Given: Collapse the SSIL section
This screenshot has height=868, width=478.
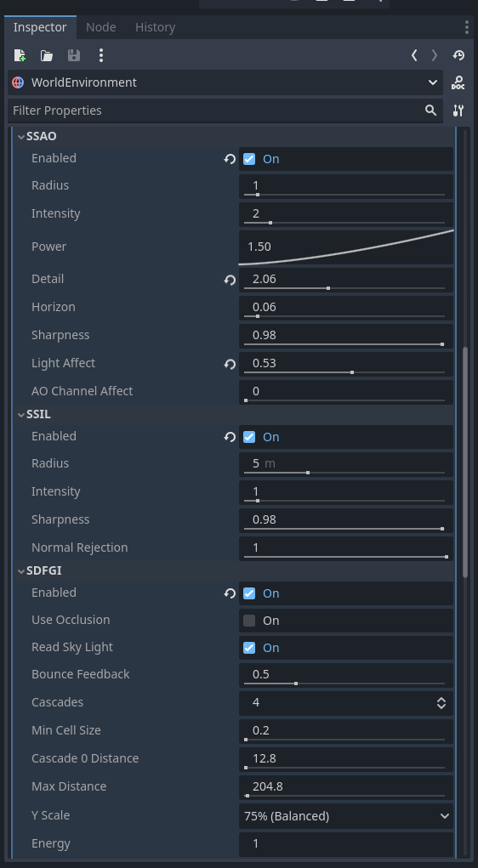Looking at the screenshot, I should point(34,414).
